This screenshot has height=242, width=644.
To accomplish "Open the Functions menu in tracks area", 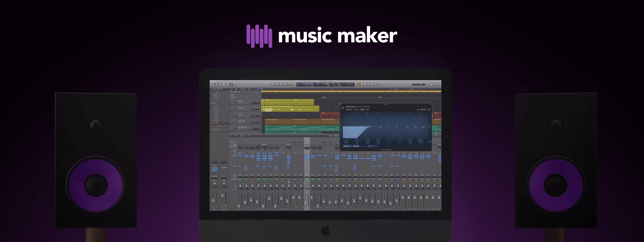I will (x=243, y=89).
